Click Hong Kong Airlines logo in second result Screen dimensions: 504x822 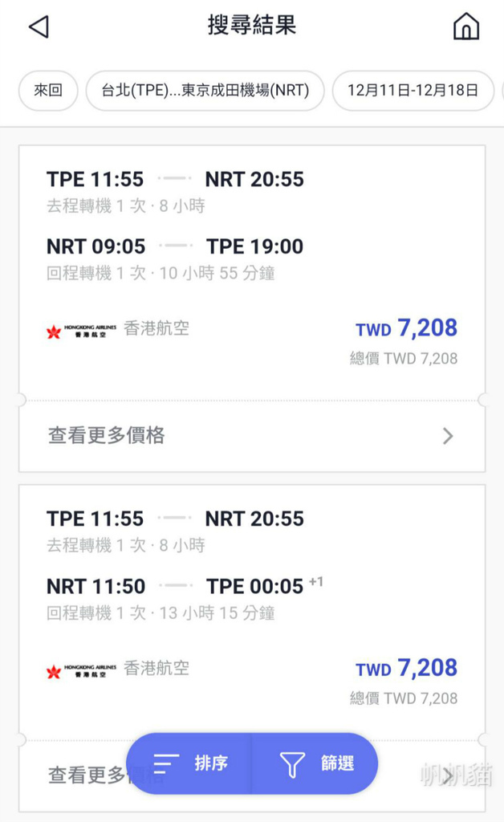tap(81, 670)
